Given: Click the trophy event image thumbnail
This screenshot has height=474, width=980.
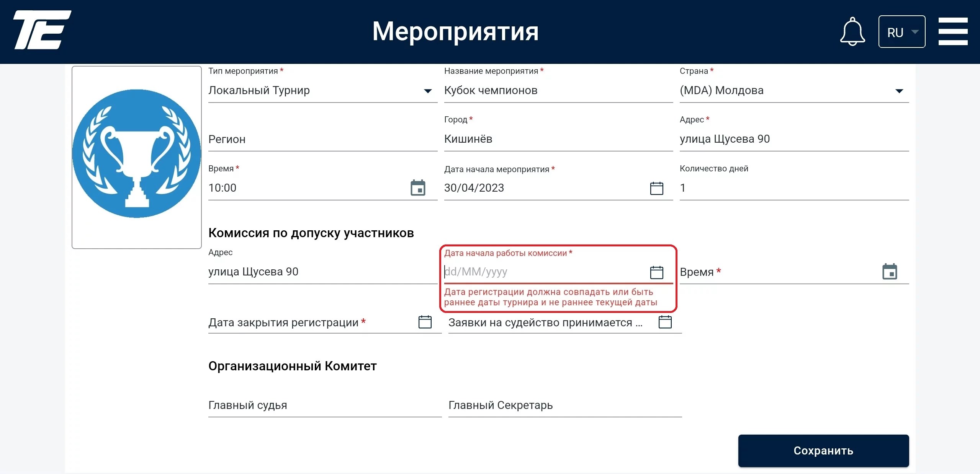Looking at the screenshot, I should (137, 157).
